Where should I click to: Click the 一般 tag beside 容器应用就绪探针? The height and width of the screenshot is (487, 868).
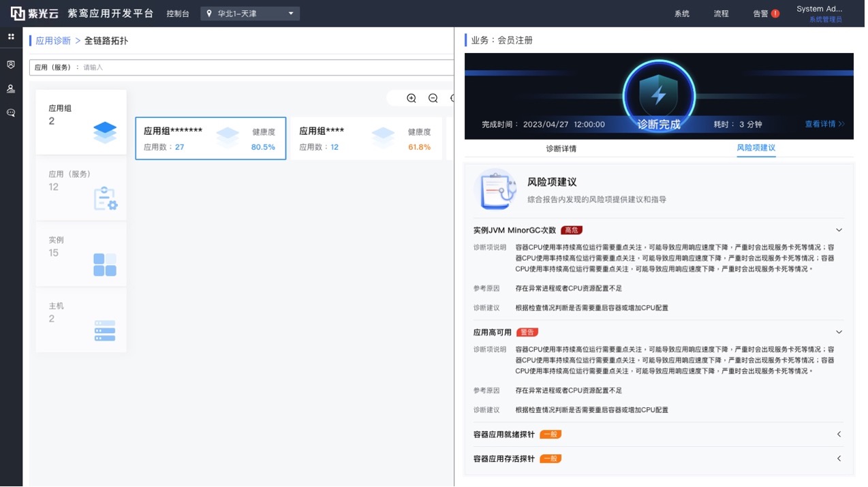[x=553, y=435]
